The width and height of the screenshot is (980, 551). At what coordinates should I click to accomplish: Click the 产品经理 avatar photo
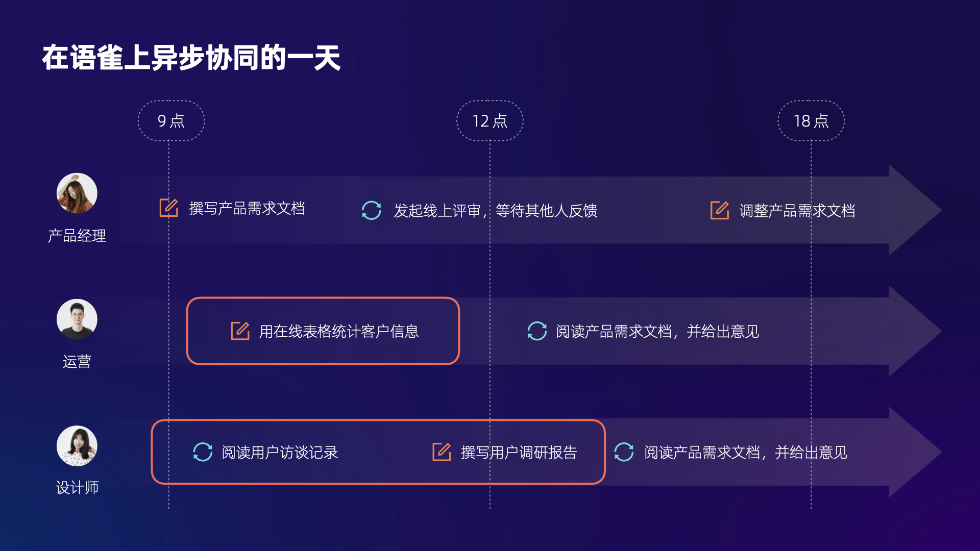point(77,193)
